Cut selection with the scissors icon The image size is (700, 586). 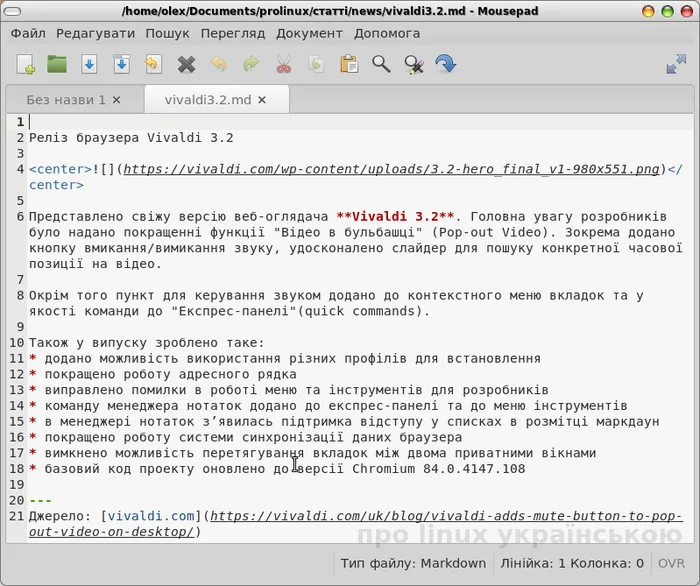click(283, 64)
